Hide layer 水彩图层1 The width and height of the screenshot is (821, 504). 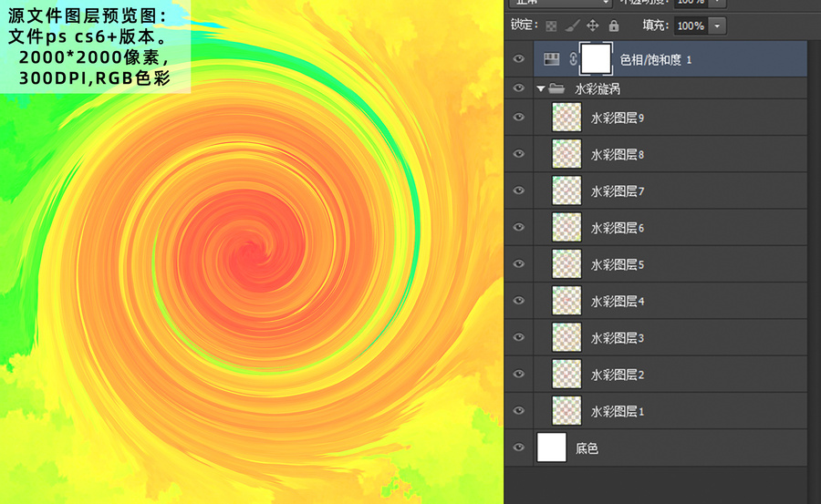[x=519, y=410]
